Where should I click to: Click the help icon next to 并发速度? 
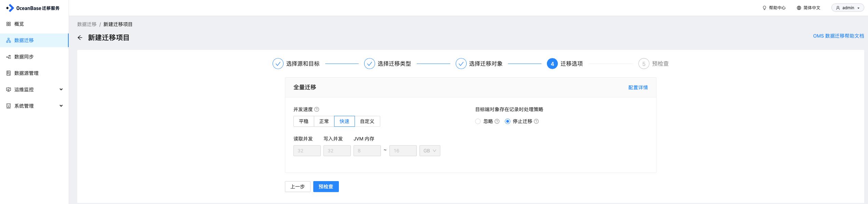click(x=317, y=109)
